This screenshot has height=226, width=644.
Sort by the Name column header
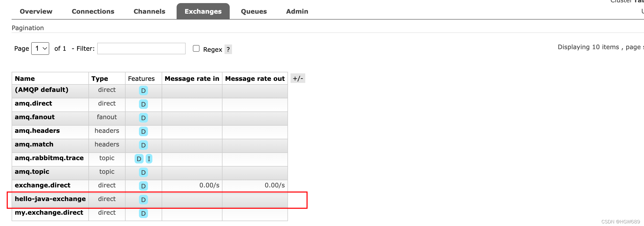click(25, 79)
